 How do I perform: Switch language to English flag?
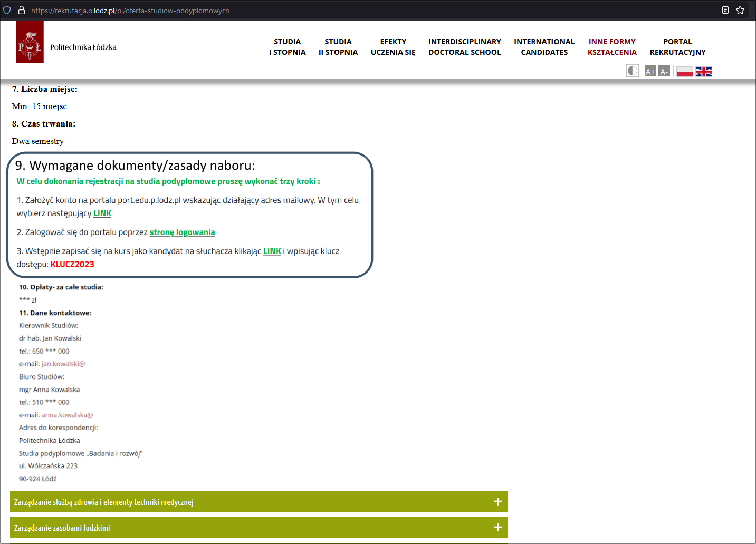coord(703,72)
